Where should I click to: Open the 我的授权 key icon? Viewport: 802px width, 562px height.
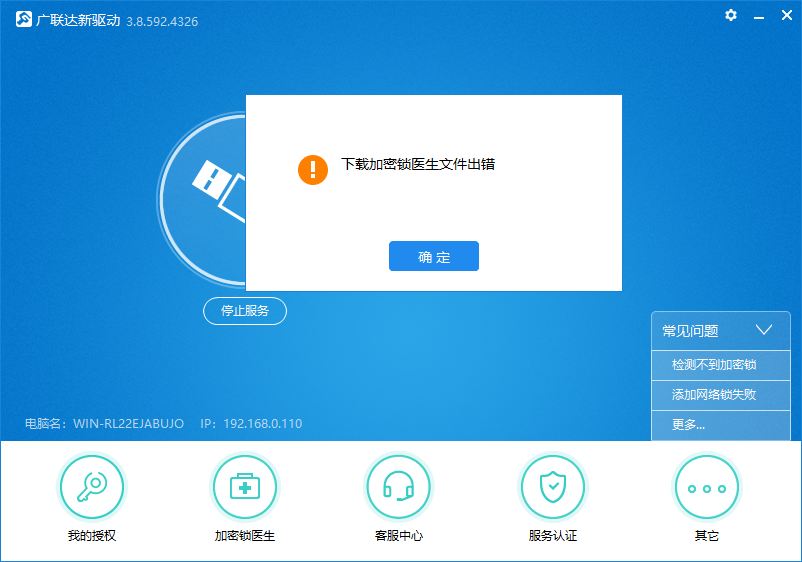pos(92,487)
